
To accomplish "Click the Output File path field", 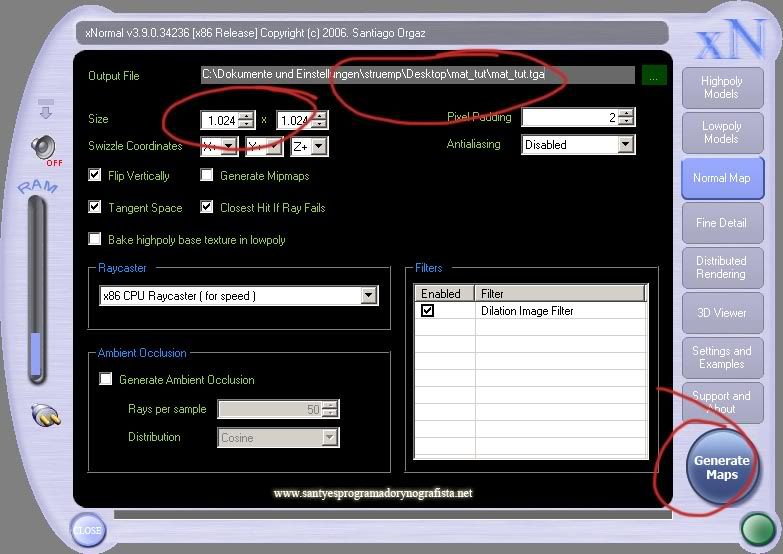I will [417, 75].
